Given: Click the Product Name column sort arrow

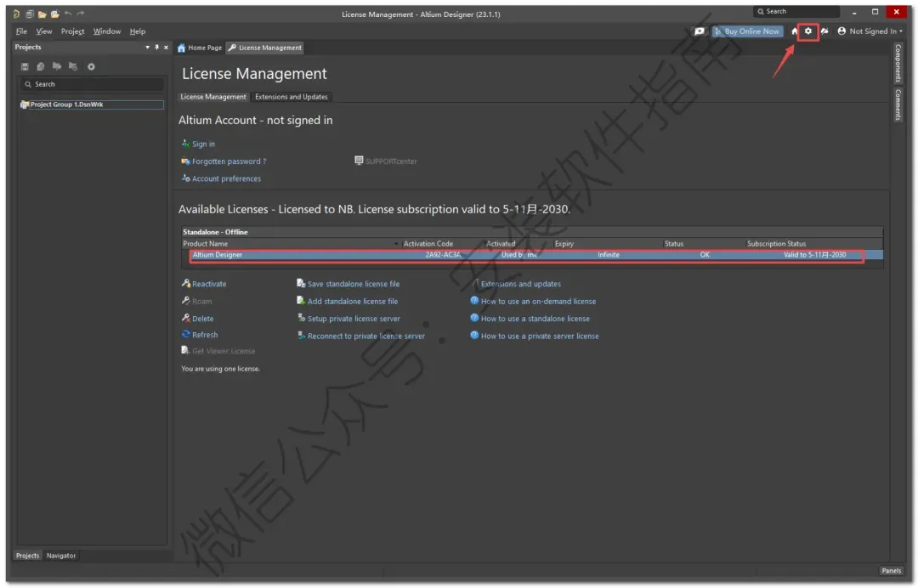Looking at the screenshot, I should (x=396, y=243).
